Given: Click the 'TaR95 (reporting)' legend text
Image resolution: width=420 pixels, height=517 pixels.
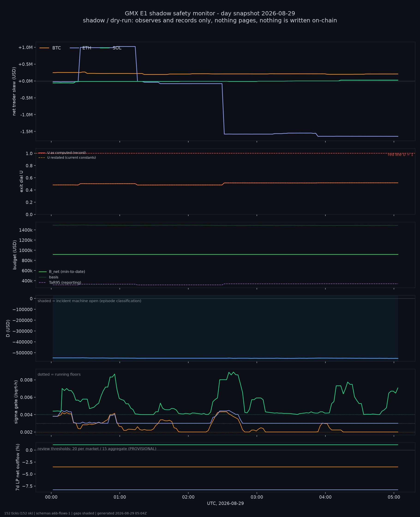Looking at the screenshot, I should click(x=65, y=283).
